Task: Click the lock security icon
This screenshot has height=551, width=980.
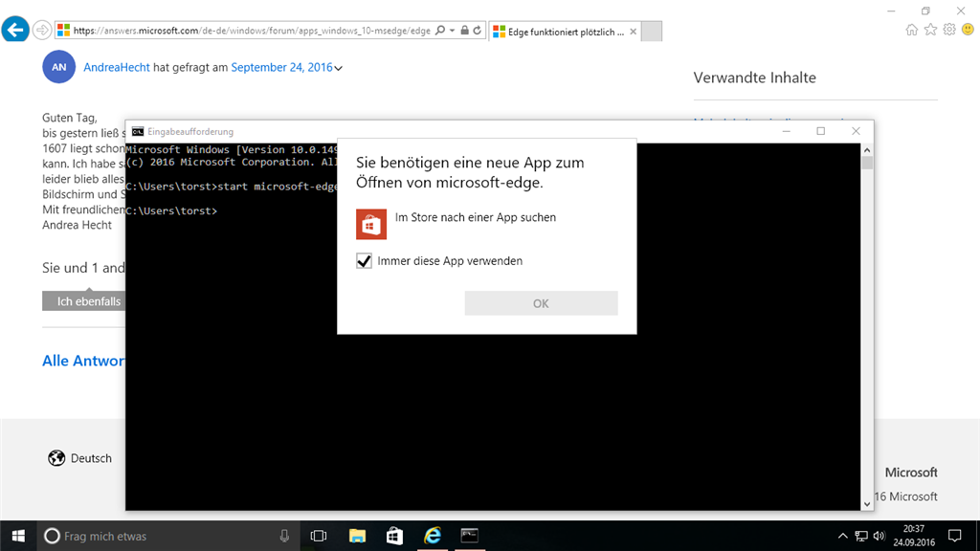Action: [464, 31]
